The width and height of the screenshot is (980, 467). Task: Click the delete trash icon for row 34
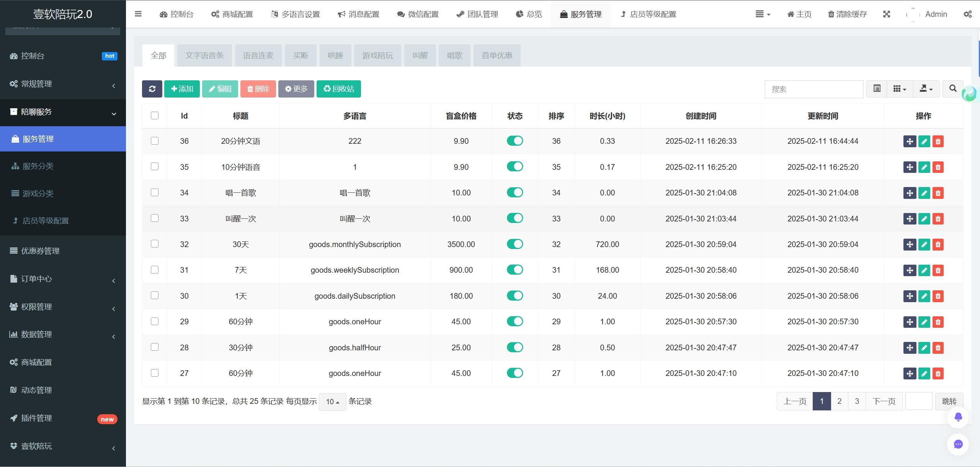click(938, 193)
